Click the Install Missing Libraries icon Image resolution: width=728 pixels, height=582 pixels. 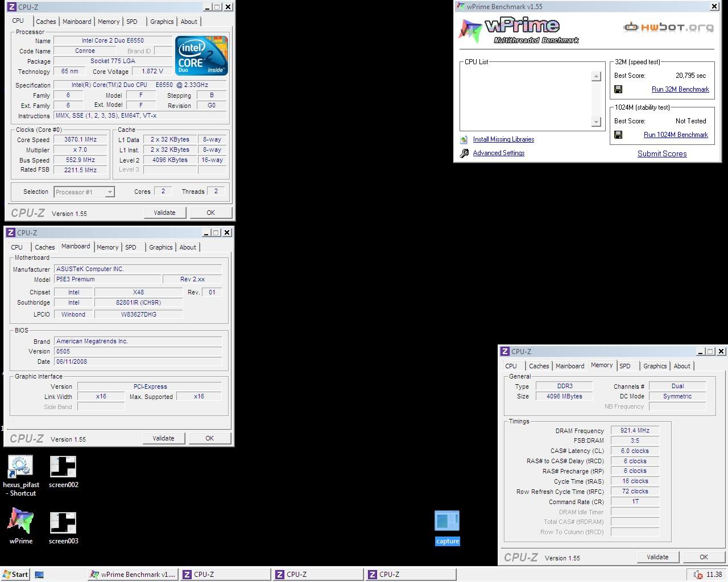click(464, 139)
